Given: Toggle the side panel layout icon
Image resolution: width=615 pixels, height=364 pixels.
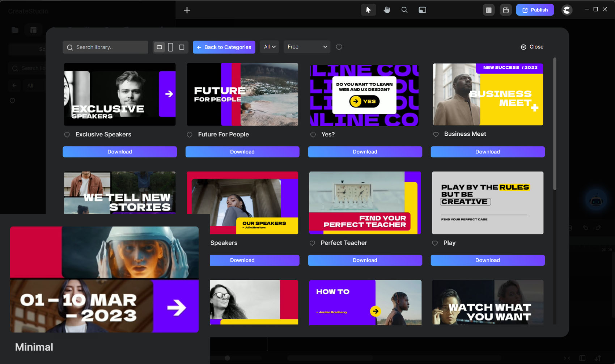Looking at the screenshot, I should [489, 10].
